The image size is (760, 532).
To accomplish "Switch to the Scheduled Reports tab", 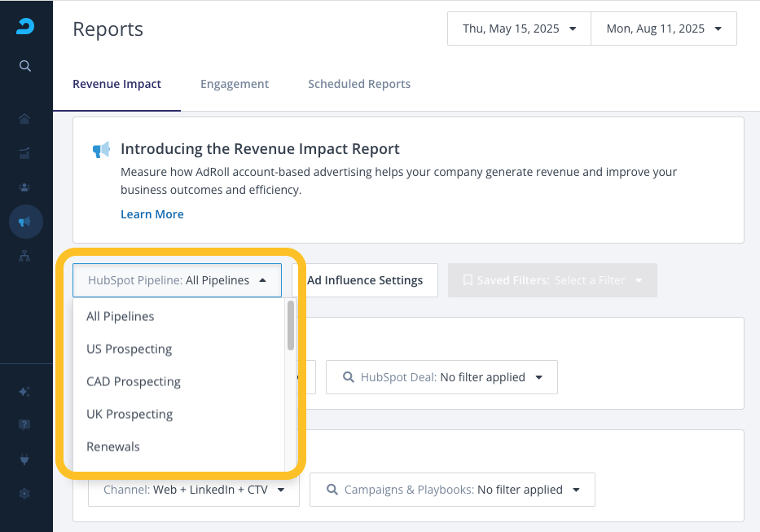I will click(358, 84).
